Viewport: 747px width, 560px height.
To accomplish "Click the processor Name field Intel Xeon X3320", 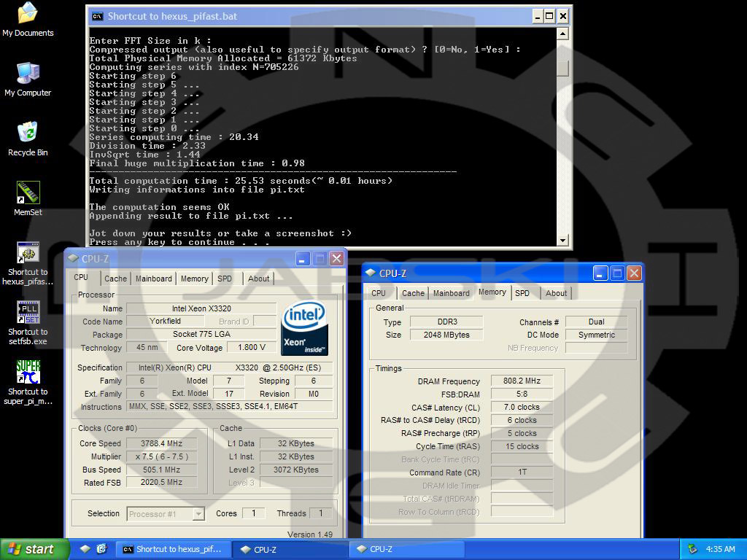I will click(x=201, y=308).
